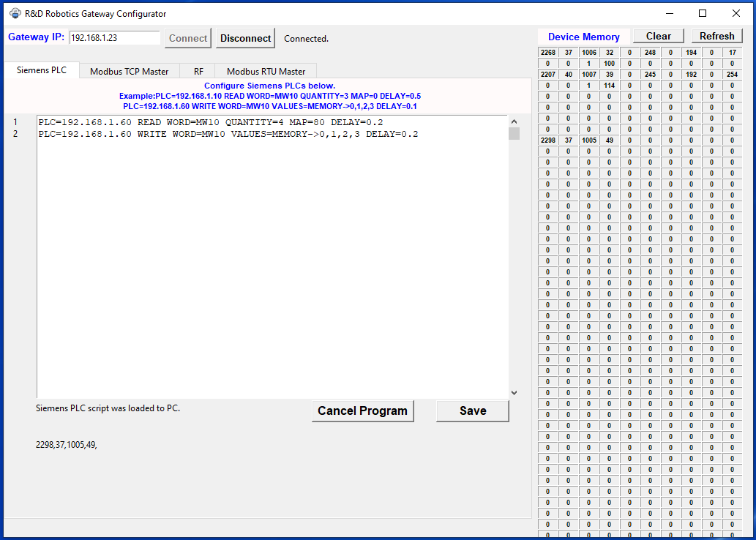Open the RF tab
756x540 pixels.
(x=198, y=72)
